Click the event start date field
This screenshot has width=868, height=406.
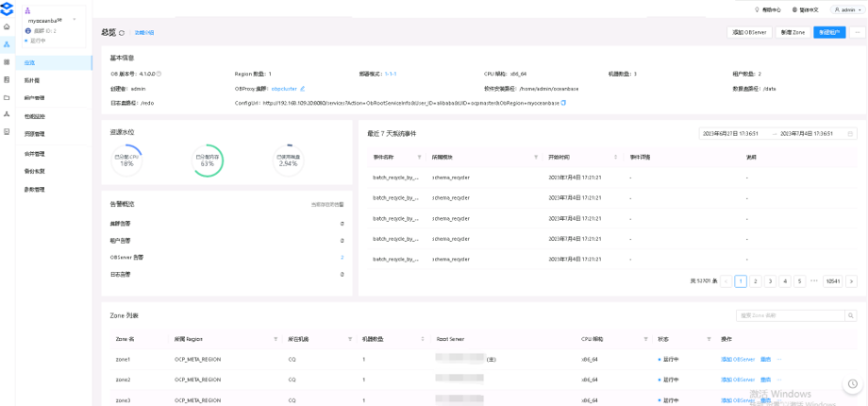(x=730, y=133)
